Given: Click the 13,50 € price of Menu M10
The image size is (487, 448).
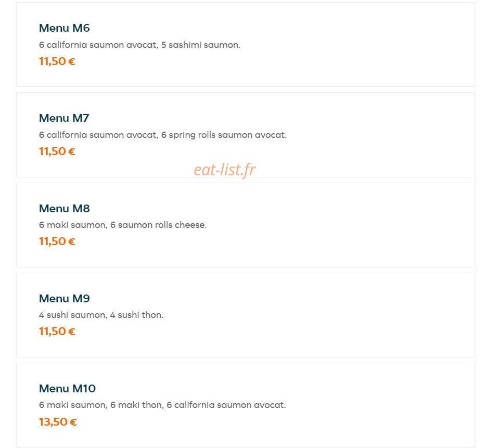Looking at the screenshot, I should click(x=58, y=421).
